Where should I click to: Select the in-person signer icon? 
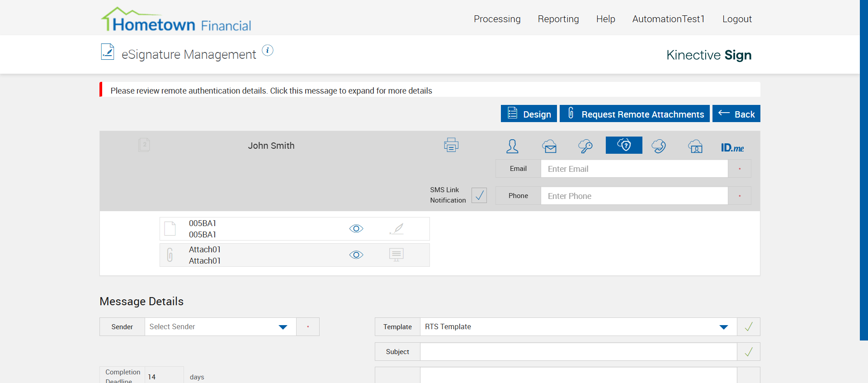(512, 146)
